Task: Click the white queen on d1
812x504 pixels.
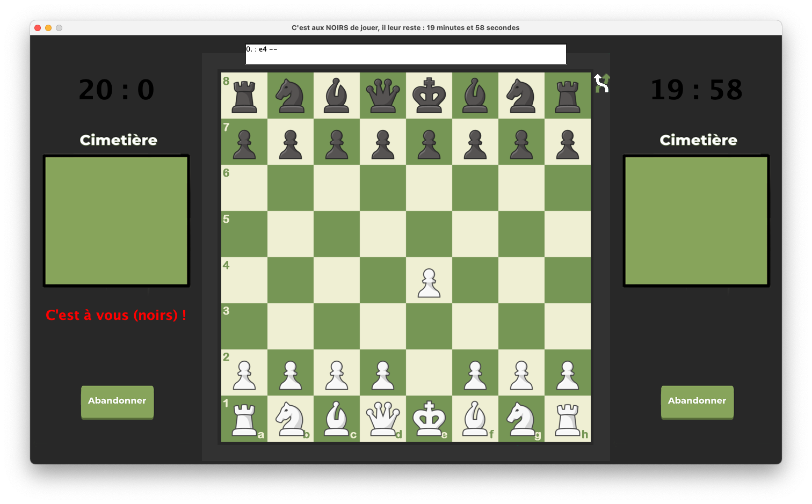Action: [383, 419]
